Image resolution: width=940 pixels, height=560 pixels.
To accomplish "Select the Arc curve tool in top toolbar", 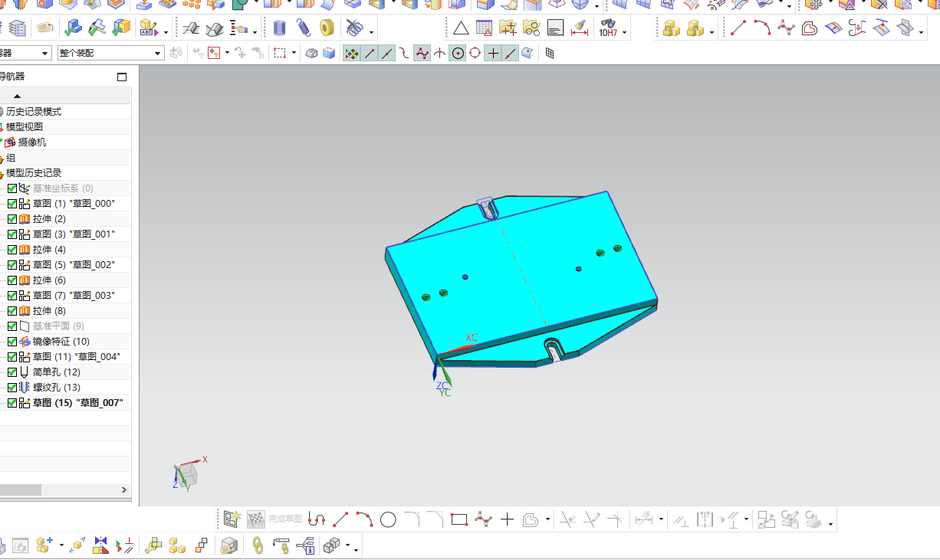I will tap(761, 28).
